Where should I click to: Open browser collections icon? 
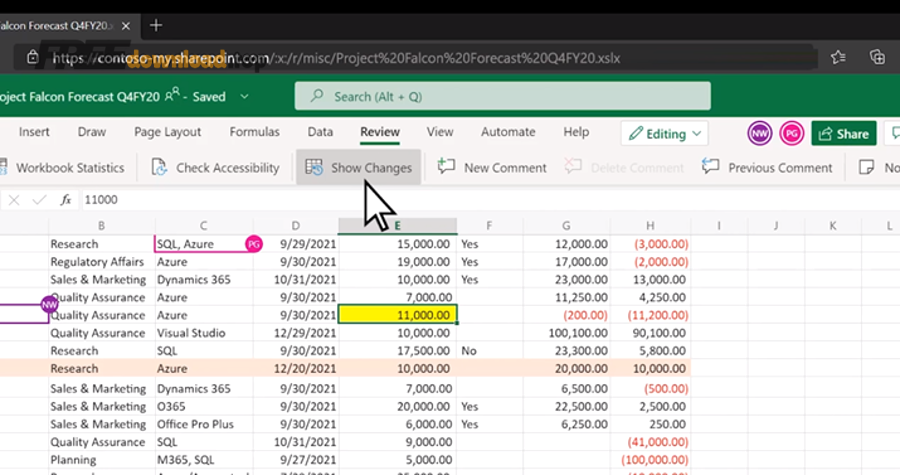[877, 57]
